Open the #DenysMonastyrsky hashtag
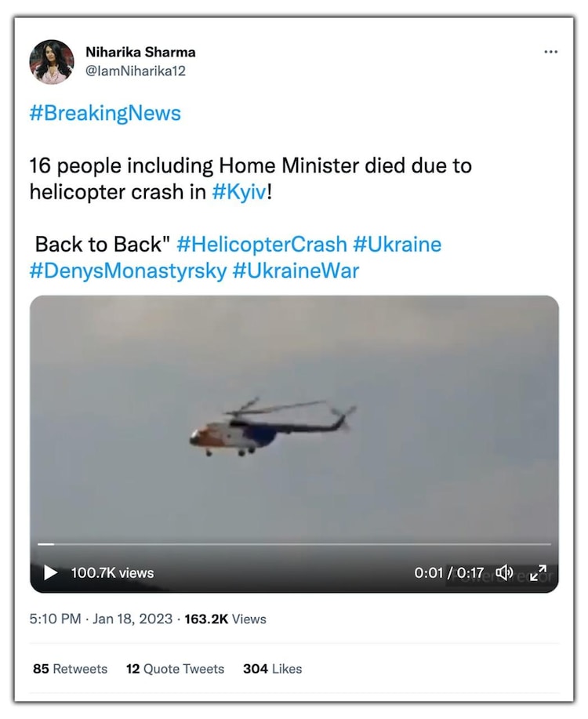The image size is (588, 719). tap(128, 271)
